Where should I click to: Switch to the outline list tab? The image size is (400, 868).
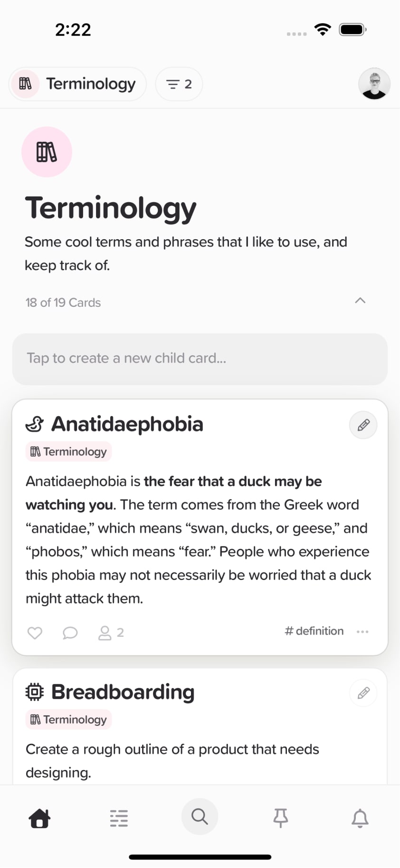(119, 818)
